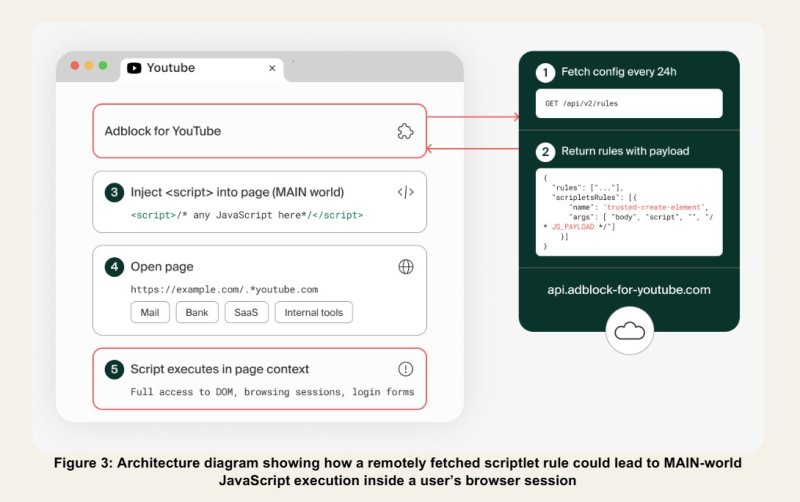Image resolution: width=800 pixels, height=502 pixels.
Task: Click the code brackets icon
Action: 406,192
